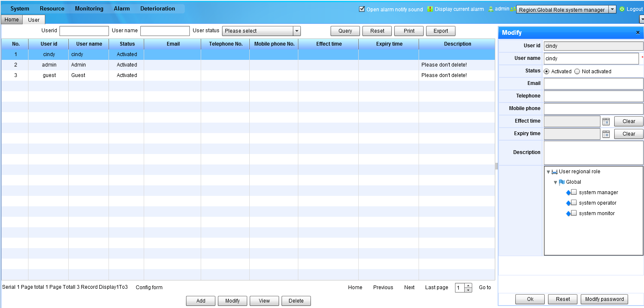This screenshot has width=644, height=308.
Task: Click the Add button below the table
Action: point(201,301)
